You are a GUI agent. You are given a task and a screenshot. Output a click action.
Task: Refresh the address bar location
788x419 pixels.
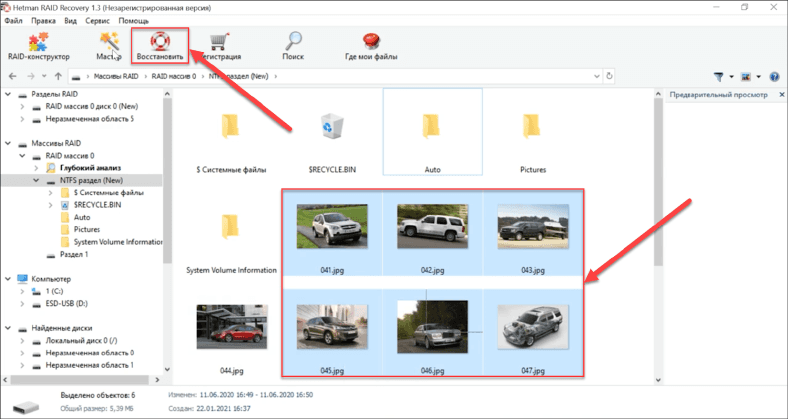coord(609,76)
